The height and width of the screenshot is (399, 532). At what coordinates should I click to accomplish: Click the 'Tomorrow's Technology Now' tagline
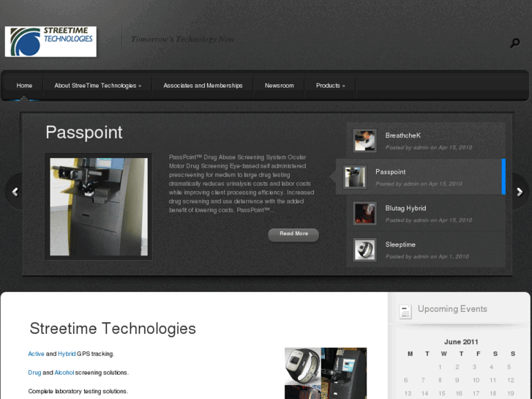tap(183, 40)
